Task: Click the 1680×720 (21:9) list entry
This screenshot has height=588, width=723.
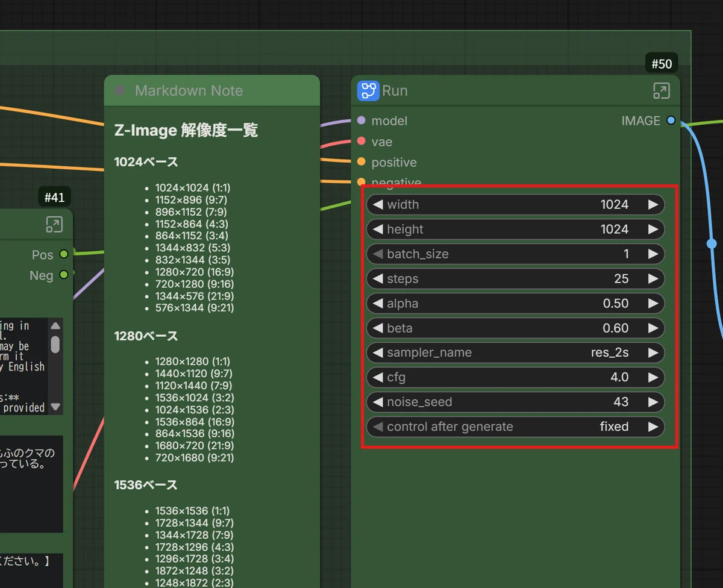Action: [195, 446]
